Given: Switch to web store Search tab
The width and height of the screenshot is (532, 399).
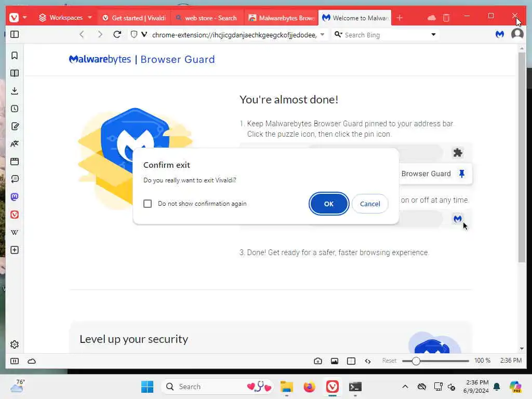Looking at the screenshot, I should point(207,18).
